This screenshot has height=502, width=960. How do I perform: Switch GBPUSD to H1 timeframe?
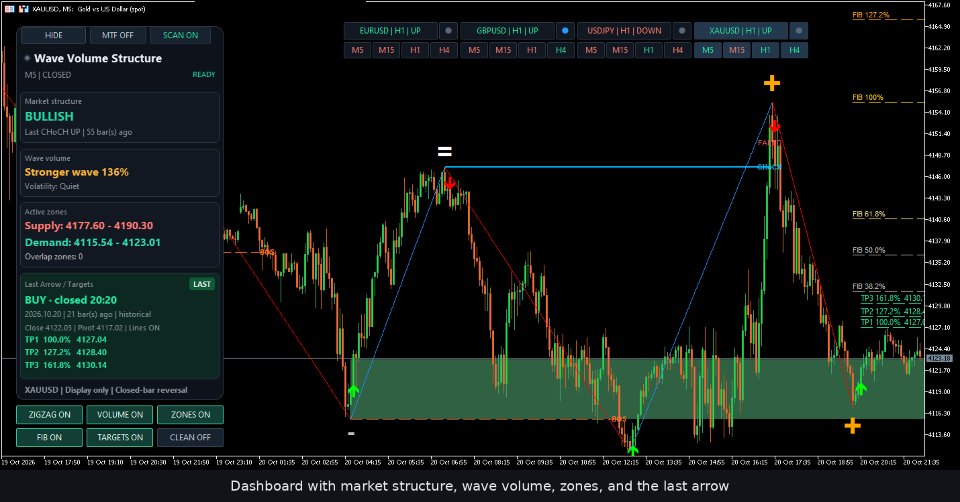tap(532, 50)
